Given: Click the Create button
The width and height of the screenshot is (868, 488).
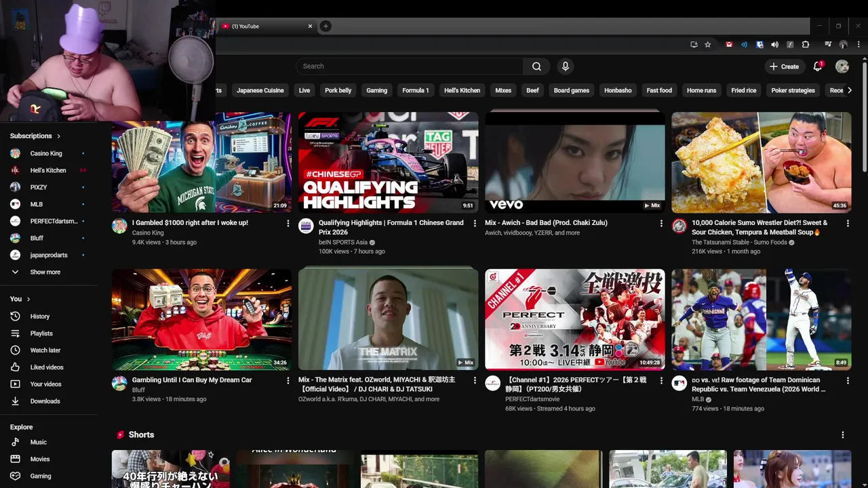Looking at the screenshot, I should coord(785,66).
